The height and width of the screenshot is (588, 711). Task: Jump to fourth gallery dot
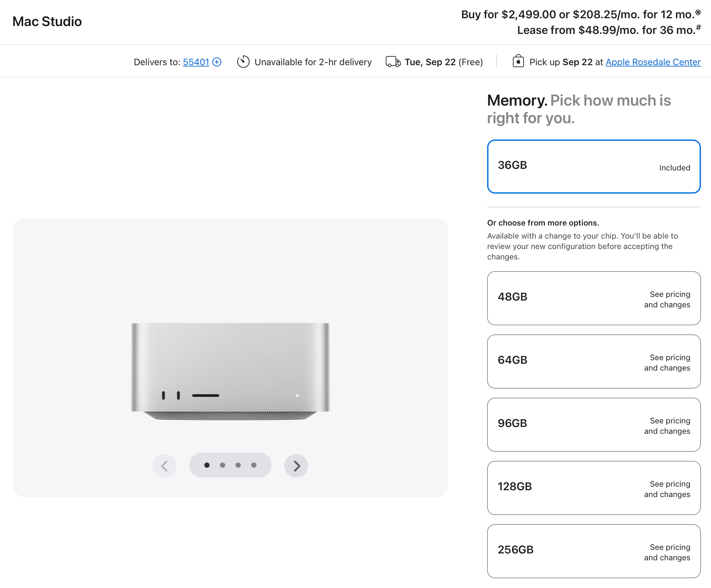(254, 465)
